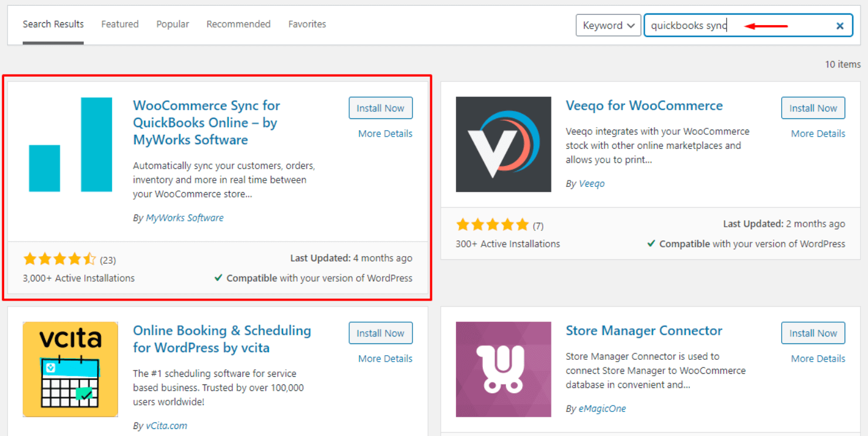This screenshot has height=436, width=868.
Task: Click the Store Manager Connector description text
Action: coord(656,370)
